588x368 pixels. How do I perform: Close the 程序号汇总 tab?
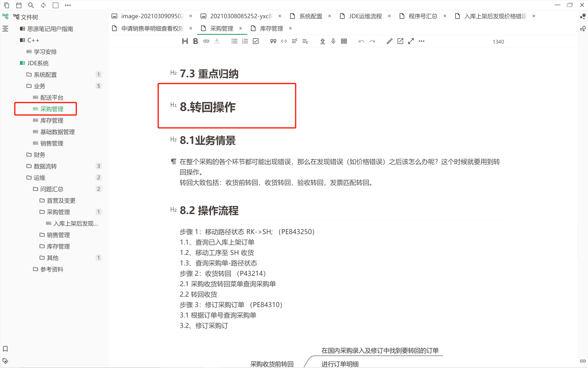(x=445, y=16)
